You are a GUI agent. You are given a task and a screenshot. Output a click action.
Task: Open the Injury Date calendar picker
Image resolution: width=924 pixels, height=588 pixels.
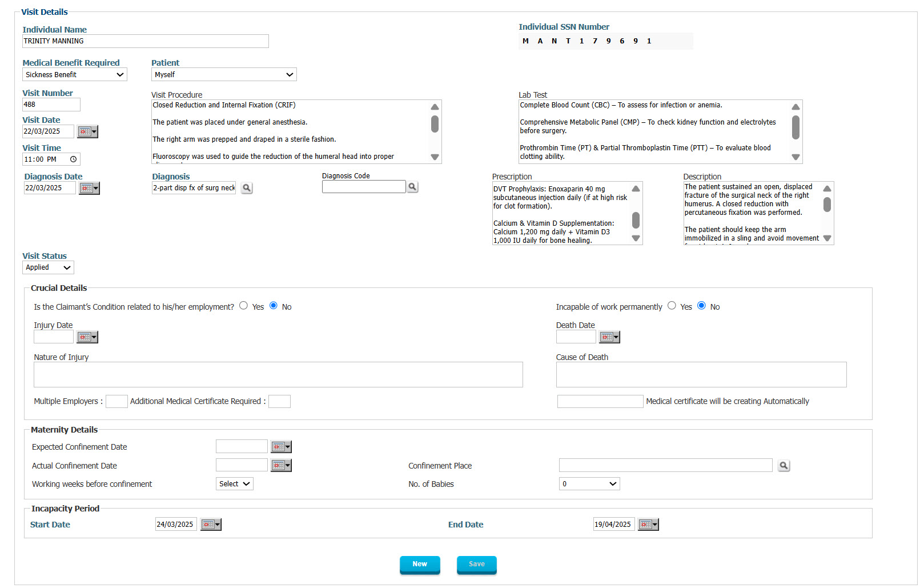[x=87, y=337]
